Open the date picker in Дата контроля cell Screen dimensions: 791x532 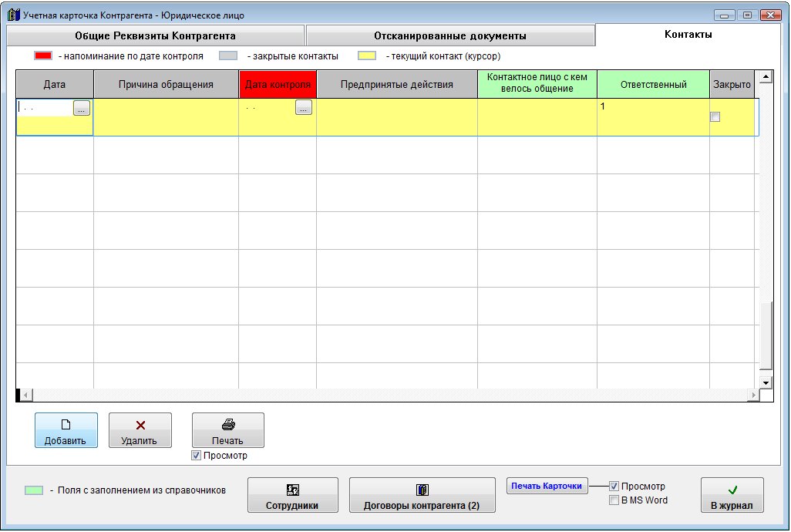point(304,107)
